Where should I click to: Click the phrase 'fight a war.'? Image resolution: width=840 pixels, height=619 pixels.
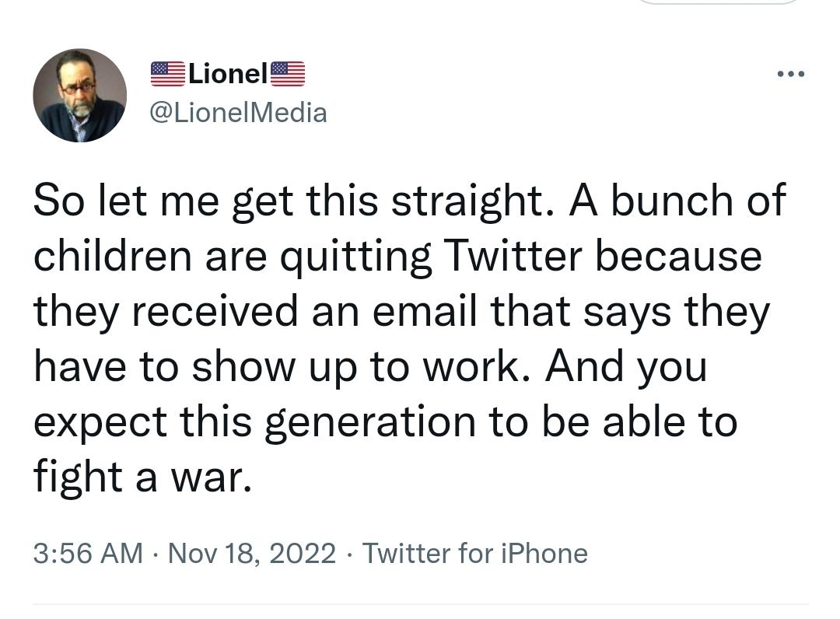tap(142, 477)
